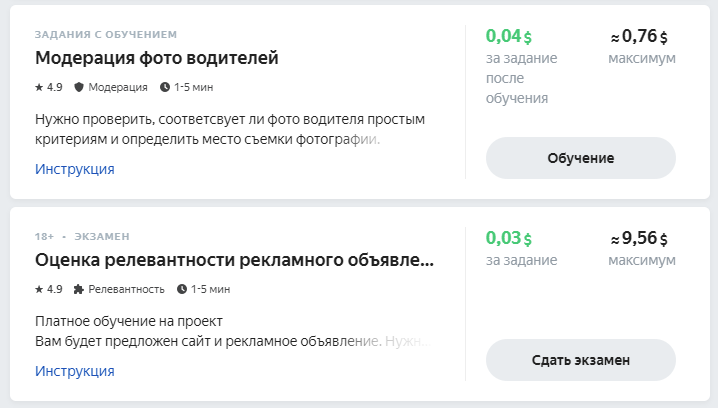Open the Модерация фото водителей task title
Viewport: 718px width, 408px height.
(157, 58)
